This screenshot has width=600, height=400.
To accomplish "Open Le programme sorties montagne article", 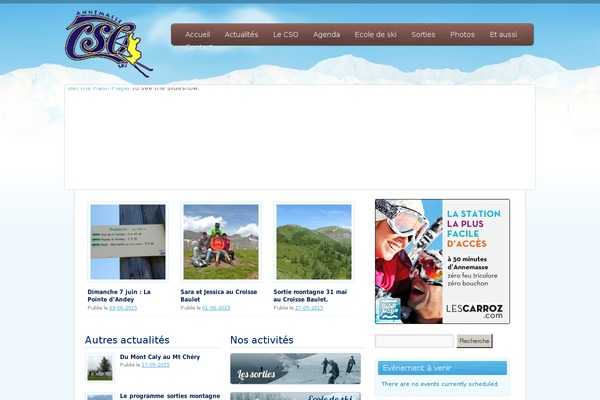I will [170, 396].
